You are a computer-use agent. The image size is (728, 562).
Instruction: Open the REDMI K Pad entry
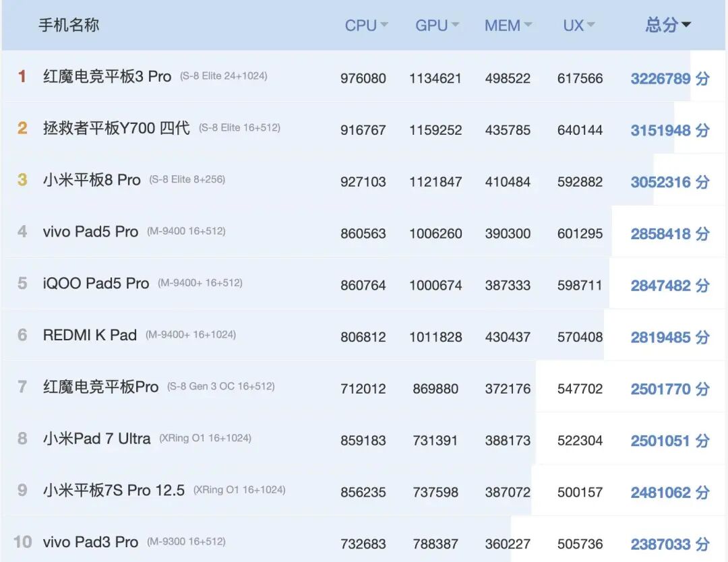[90, 335]
